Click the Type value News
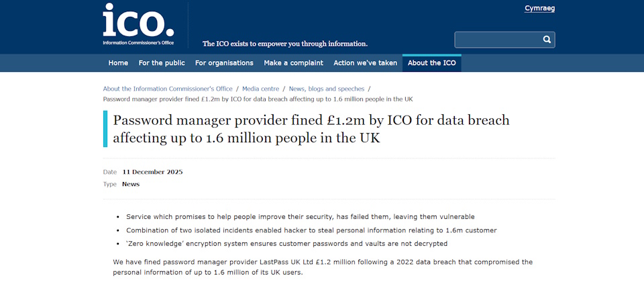644x282 pixels. pyautogui.click(x=131, y=184)
